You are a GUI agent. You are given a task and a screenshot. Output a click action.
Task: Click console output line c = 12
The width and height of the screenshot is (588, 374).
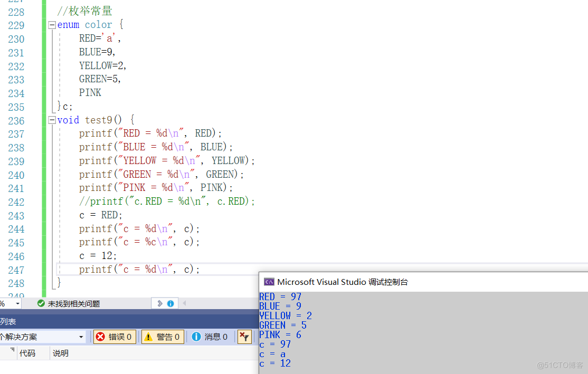[x=275, y=363]
